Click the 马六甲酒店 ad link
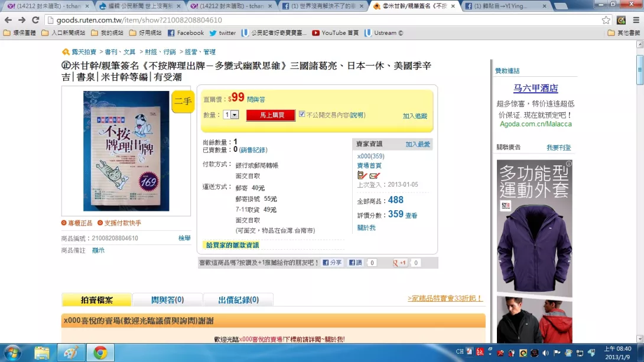This screenshot has height=362, width=644. (x=535, y=88)
